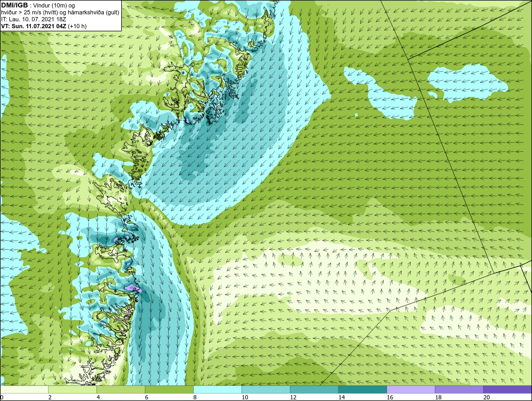Click the legend label '12'
Screen dimensions: 532x401
pyautogui.click(x=293, y=397)
